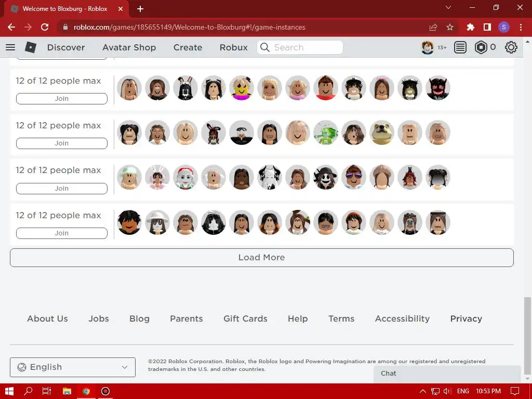Open the Robux nav item
The width and height of the screenshot is (532, 399).
pyautogui.click(x=234, y=47)
